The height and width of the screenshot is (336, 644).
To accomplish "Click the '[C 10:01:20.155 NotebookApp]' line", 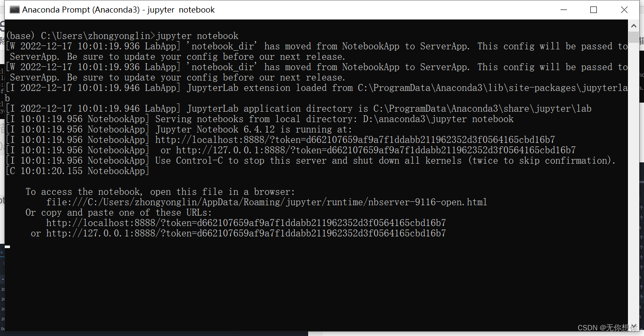I will tap(77, 171).
